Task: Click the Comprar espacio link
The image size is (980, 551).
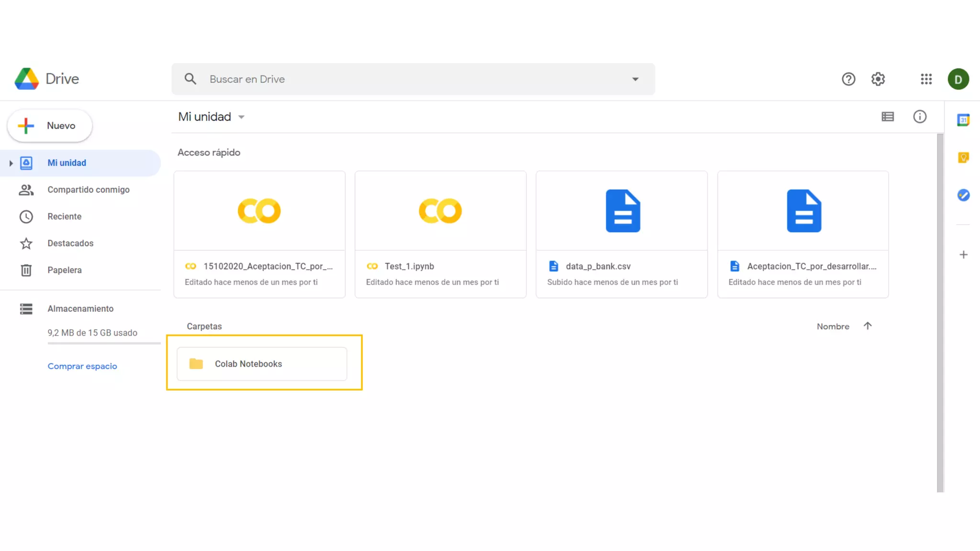Action: [x=82, y=366]
